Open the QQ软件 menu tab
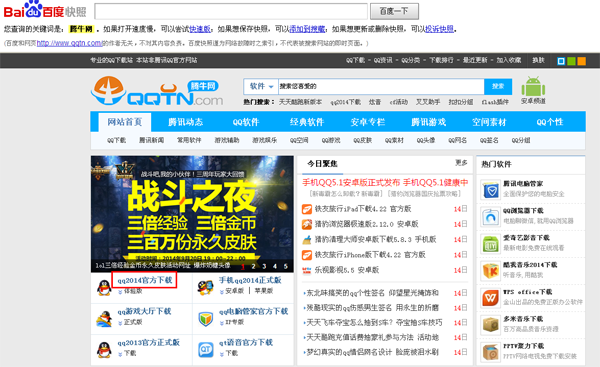Image resolution: width=600 pixels, height=367 pixels. point(246,122)
